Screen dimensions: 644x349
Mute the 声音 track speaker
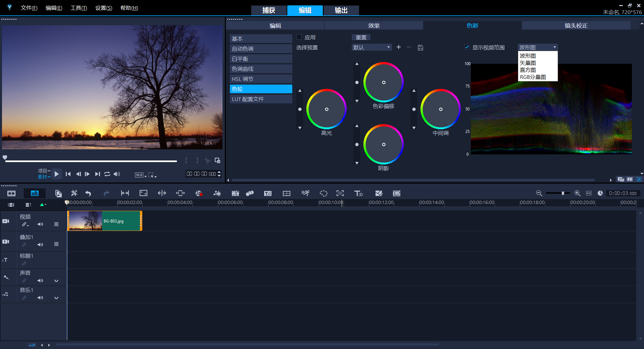click(x=40, y=281)
